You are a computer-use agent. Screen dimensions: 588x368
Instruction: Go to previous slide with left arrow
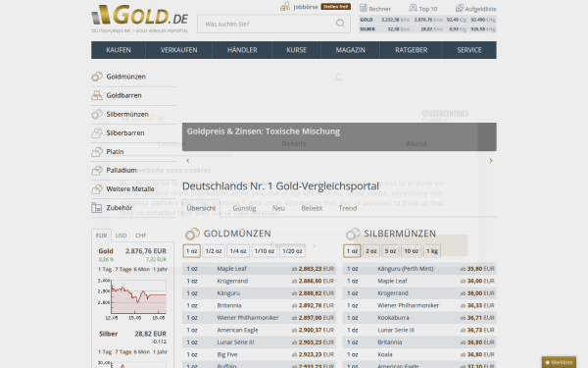coord(188,161)
